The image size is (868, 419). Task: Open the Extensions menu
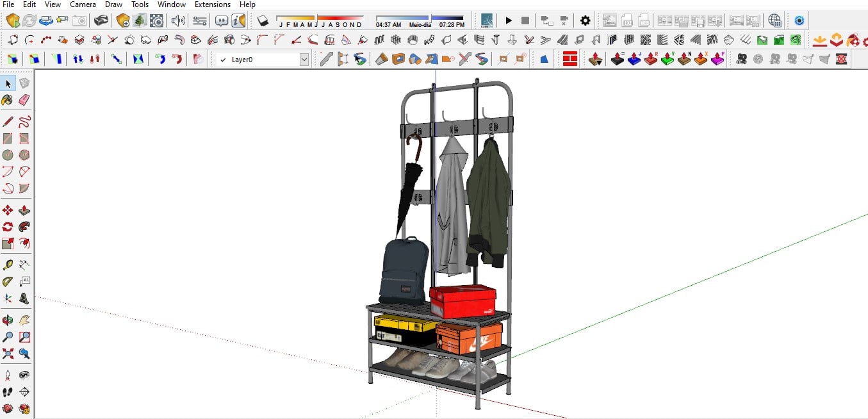[x=213, y=4]
